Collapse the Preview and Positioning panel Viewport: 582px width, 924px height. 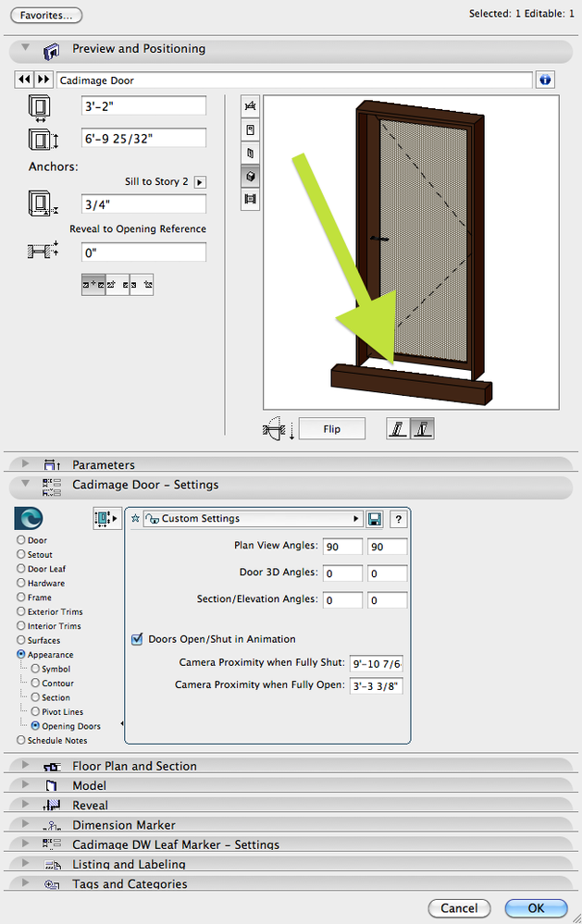[x=25, y=48]
